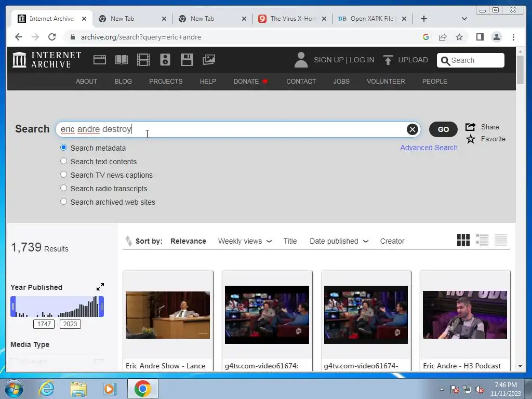Click the Favorite star icon

click(471, 139)
